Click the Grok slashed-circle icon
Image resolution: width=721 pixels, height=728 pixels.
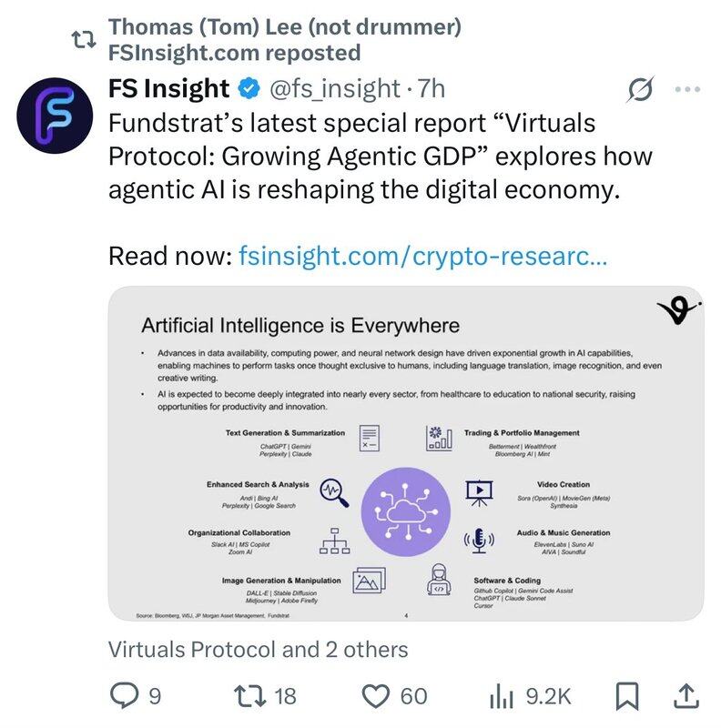pos(641,89)
